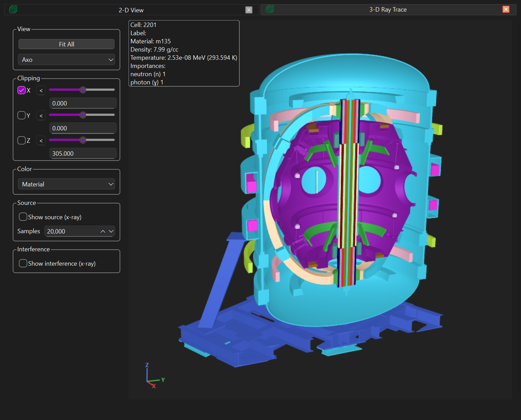
Task: Flip Z clipping direction button
Action: coord(41,140)
